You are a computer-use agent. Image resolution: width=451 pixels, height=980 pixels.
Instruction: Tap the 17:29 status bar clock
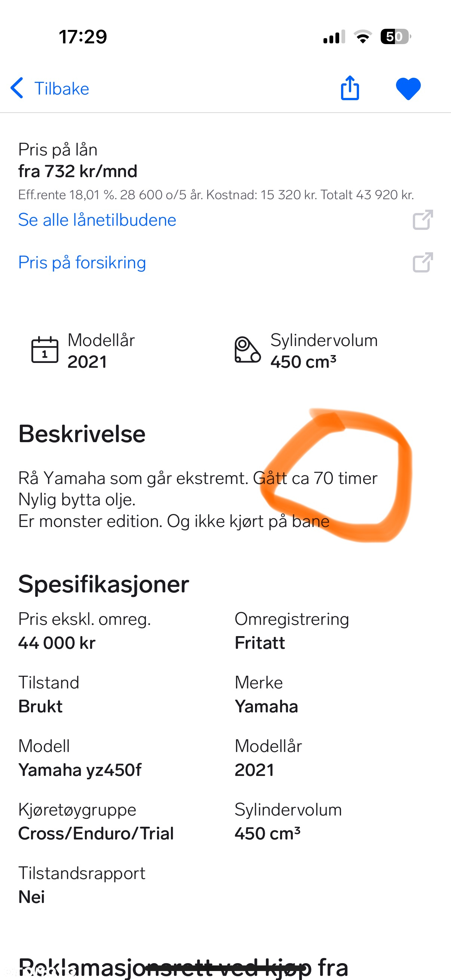tap(83, 37)
